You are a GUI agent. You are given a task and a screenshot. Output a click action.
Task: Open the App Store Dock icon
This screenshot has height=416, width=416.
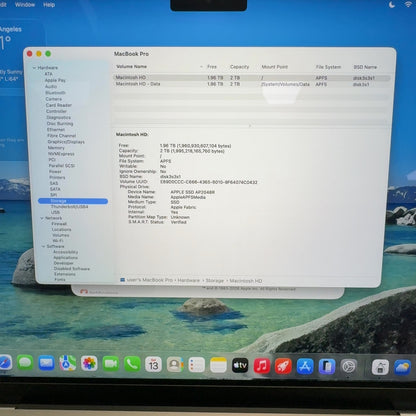[x=305, y=366]
